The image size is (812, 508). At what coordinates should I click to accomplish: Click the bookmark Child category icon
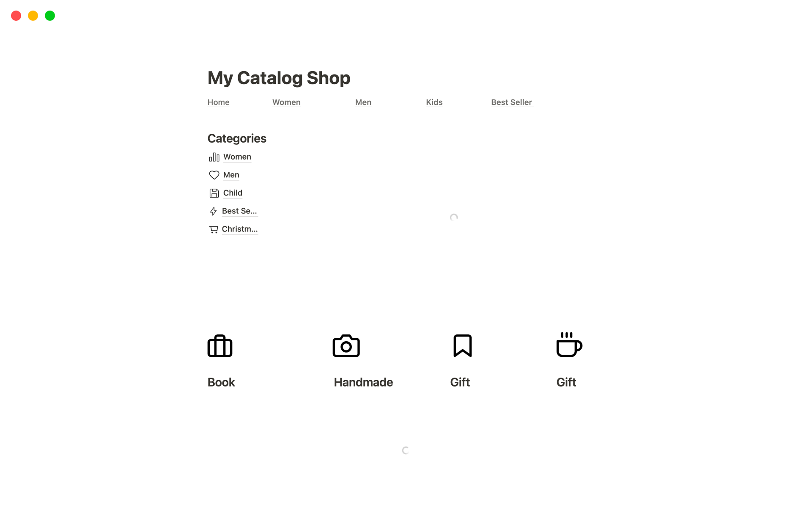(x=214, y=193)
